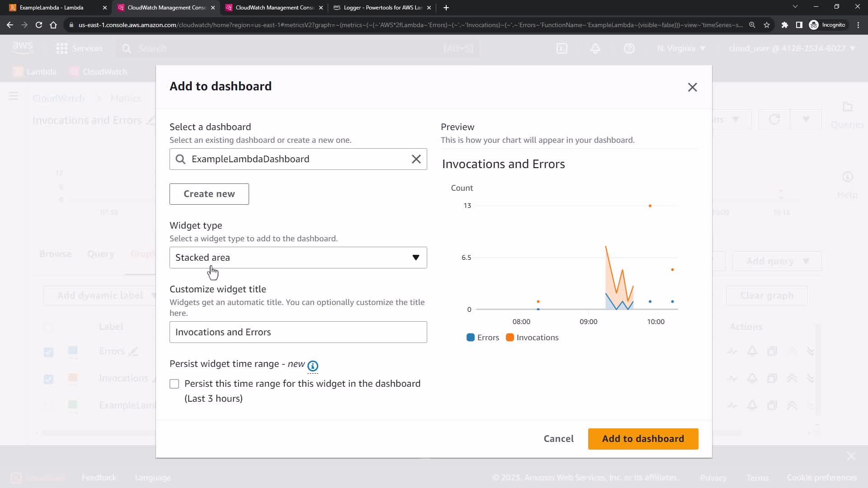The height and width of the screenshot is (488, 868).
Task: Clear the ExampleLambdaDashboard selection
Action: pyautogui.click(x=416, y=159)
